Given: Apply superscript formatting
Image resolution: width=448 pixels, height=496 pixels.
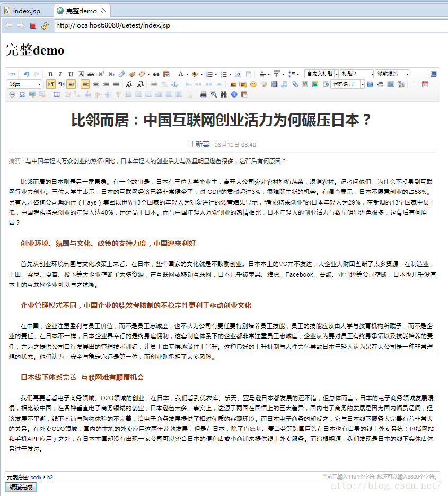Looking at the screenshot, I should click(x=101, y=74).
